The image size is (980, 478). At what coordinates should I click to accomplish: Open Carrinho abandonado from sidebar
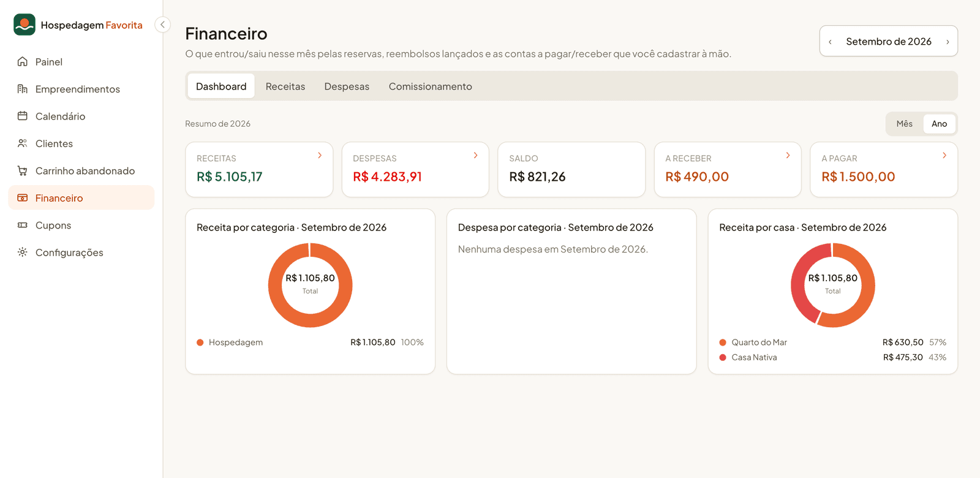point(81,171)
